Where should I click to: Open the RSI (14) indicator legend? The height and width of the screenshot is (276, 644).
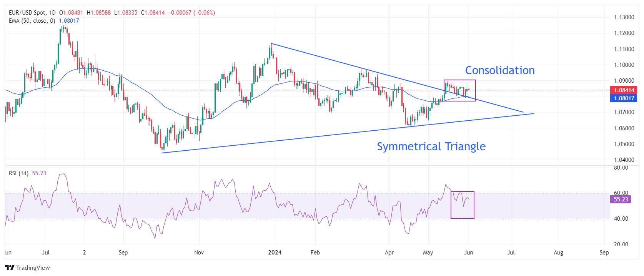(x=18, y=173)
